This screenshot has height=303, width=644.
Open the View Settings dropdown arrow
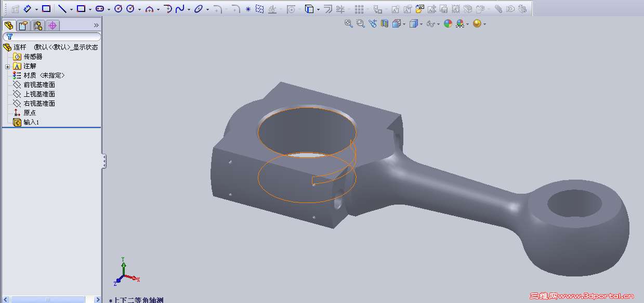click(x=484, y=24)
